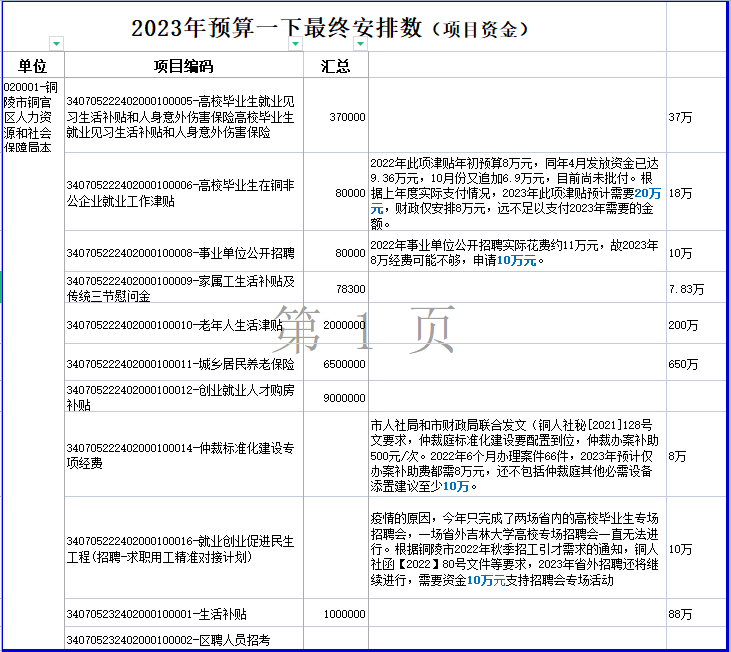Click the amount cell 9000000
Viewport: 731px width, 652px height.
point(335,397)
